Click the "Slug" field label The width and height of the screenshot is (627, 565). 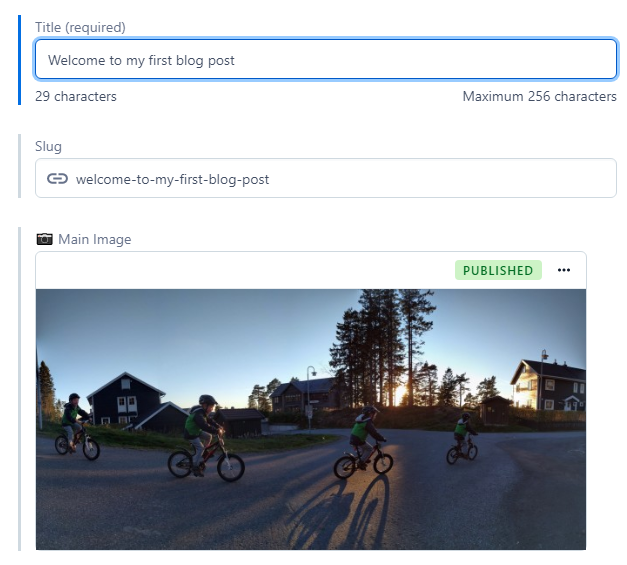tap(48, 146)
